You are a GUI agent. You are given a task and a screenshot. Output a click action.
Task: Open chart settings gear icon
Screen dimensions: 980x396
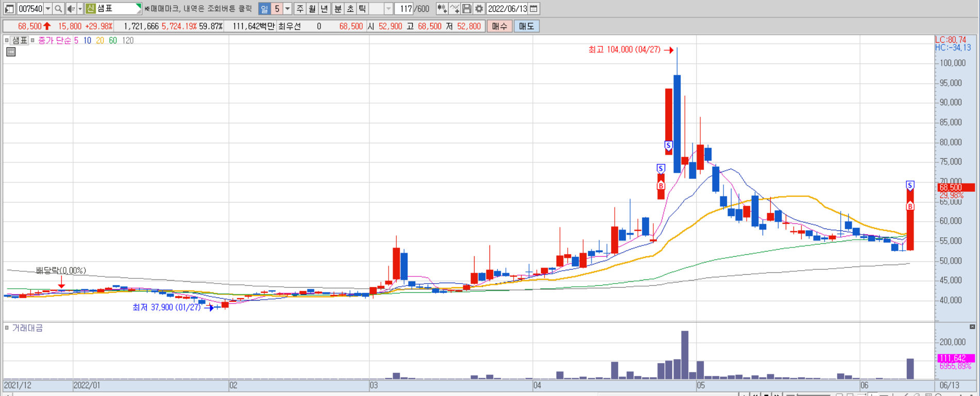pos(479,9)
